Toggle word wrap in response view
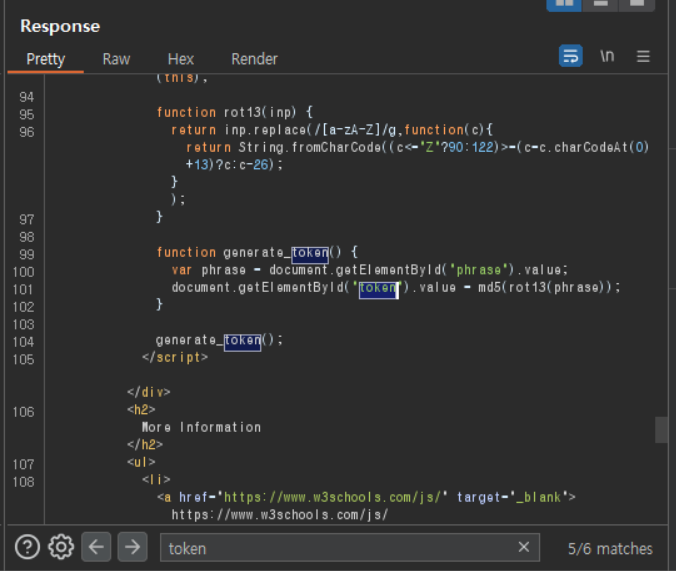Image resolution: width=676 pixels, height=571 pixels. point(571,56)
